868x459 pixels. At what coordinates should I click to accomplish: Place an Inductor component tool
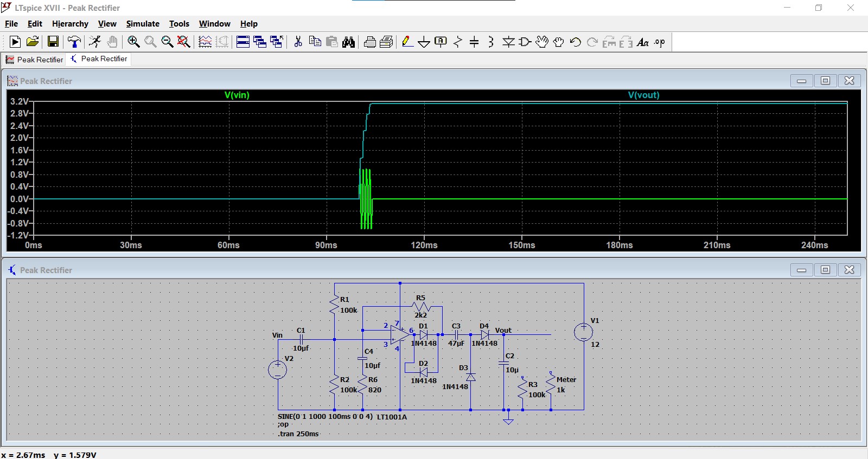(491, 42)
